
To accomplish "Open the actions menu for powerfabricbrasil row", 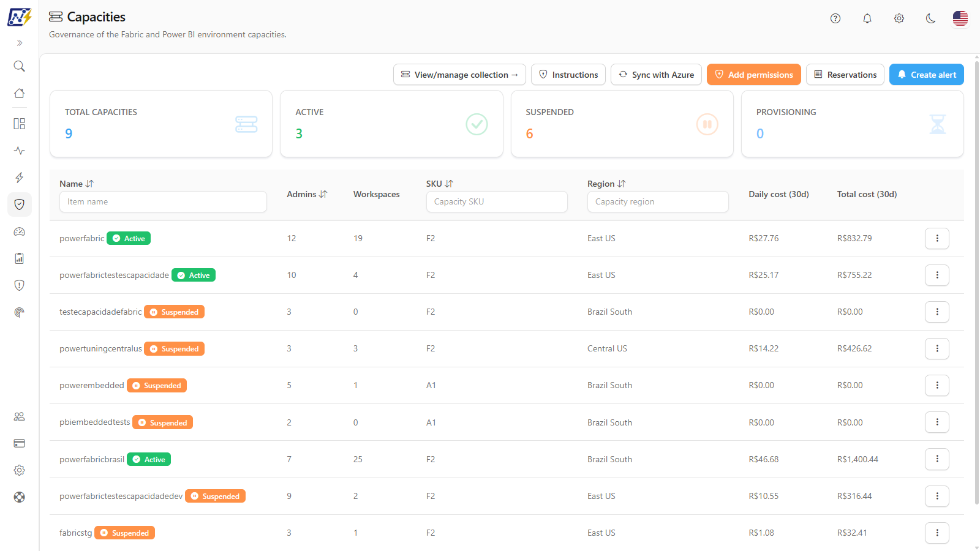I will (x=937, y=459).
